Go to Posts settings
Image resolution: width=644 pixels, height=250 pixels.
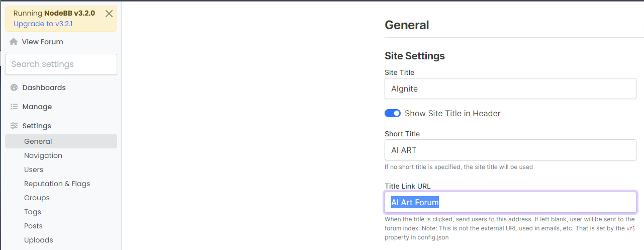pyautogui.click(x=33, y=226)
